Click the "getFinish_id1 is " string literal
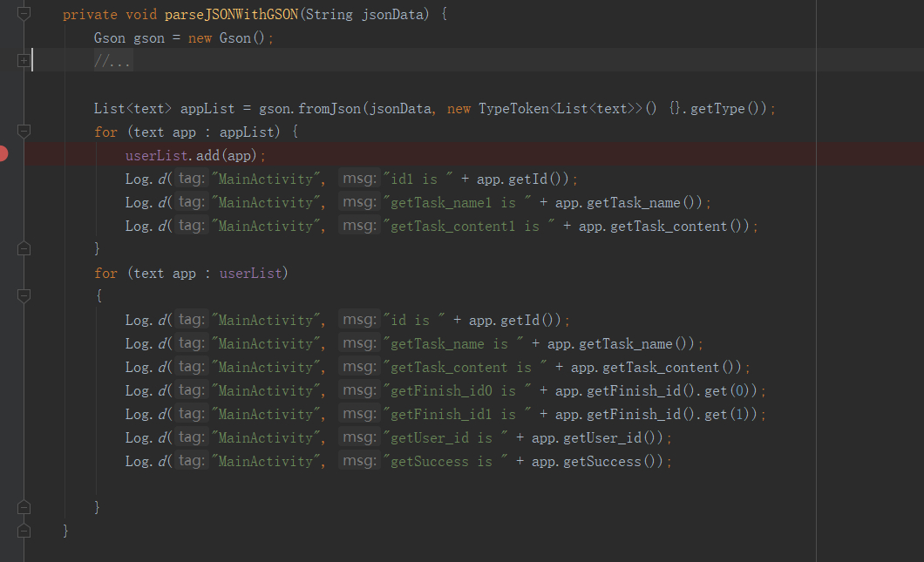The width and height of the screenshot is (924, 562). (458, 414)
